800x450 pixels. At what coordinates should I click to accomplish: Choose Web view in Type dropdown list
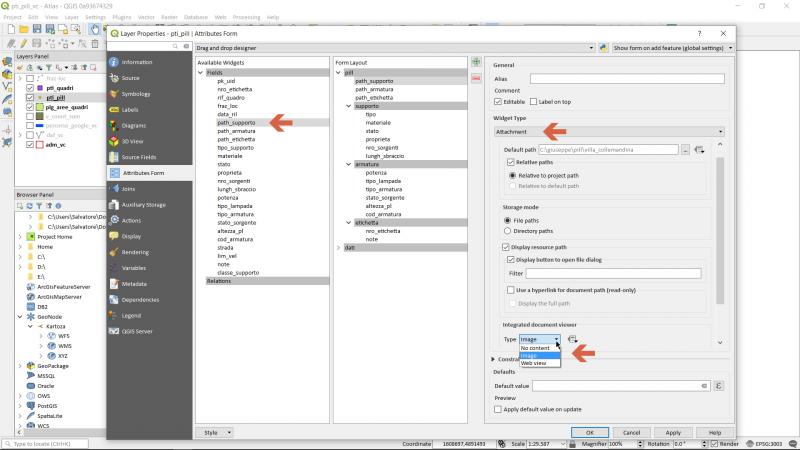tap(540, 363)
